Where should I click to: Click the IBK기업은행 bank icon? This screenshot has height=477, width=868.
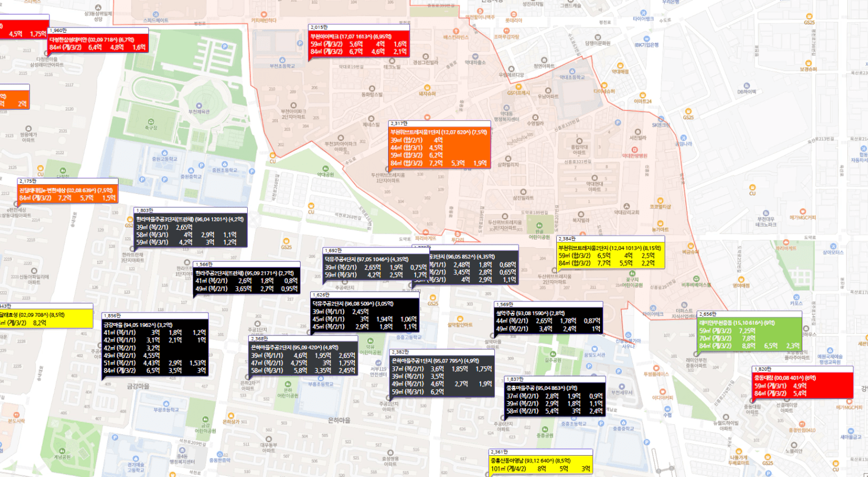[x=647, y=38]
